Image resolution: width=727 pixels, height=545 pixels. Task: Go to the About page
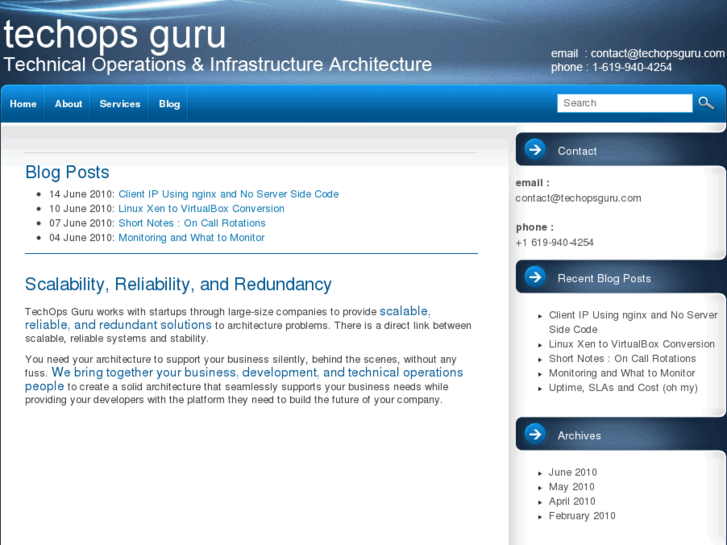68,104
